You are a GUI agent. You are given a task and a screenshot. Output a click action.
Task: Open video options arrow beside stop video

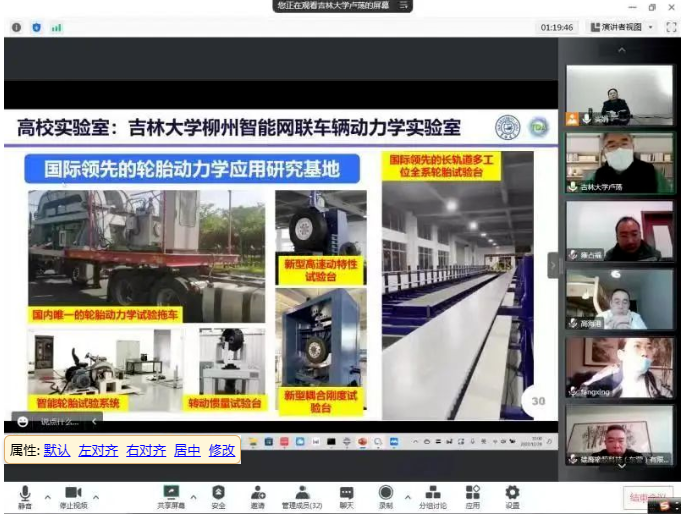tap(96, 497)
